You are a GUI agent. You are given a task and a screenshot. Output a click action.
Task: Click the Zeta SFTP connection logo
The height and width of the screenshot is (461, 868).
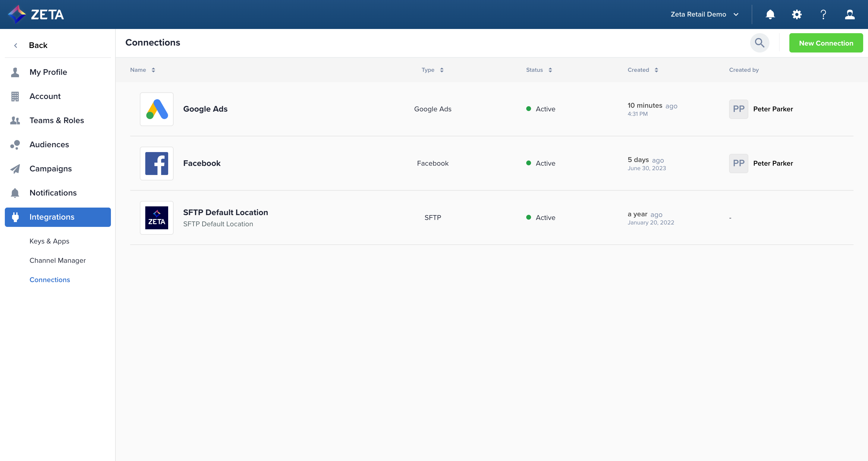tap(157, 218)
